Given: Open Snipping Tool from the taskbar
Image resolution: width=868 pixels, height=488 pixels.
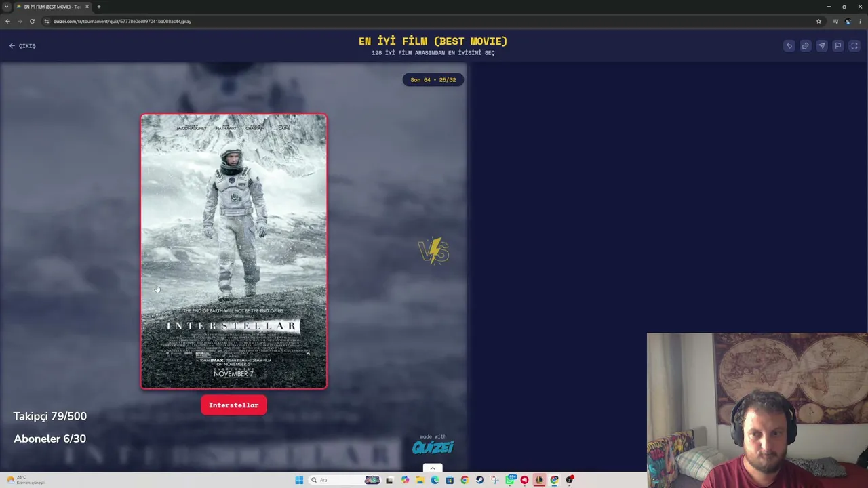Looking at the screenshot, I should point(494,480).
